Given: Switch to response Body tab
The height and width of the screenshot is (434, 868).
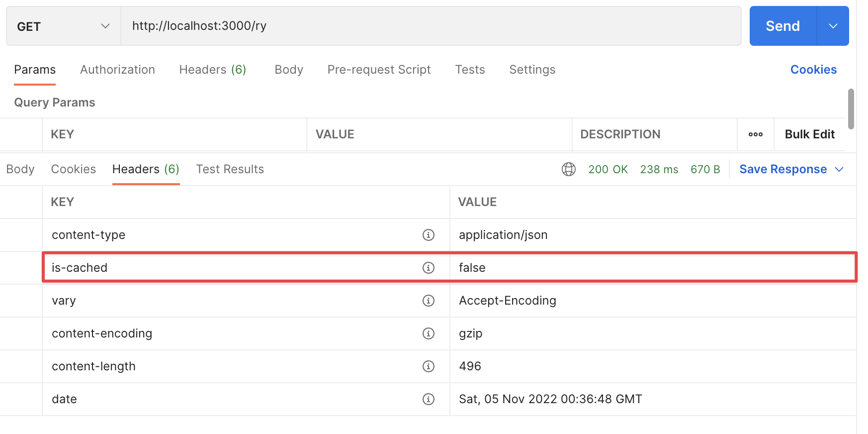Looking at the screenshot, I should 20,169.
